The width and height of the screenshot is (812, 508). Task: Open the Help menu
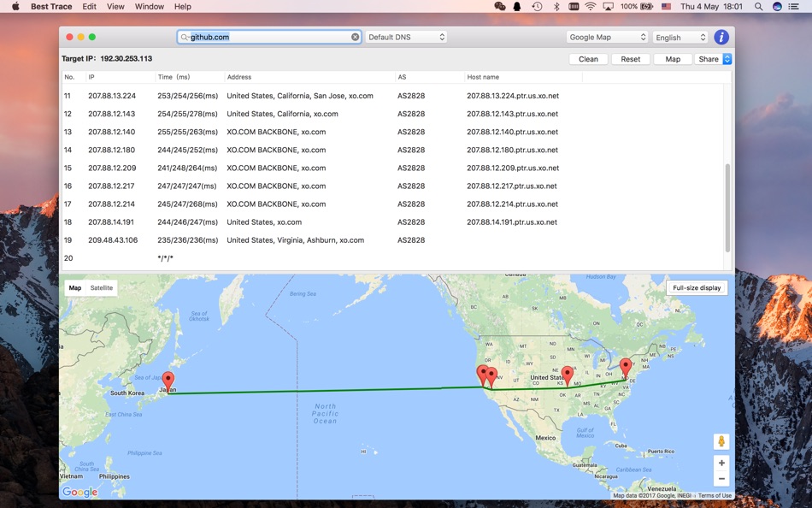182,6
